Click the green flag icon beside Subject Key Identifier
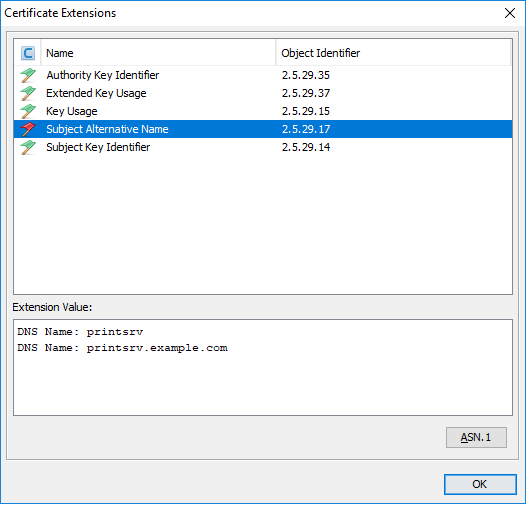 (28, 147)
